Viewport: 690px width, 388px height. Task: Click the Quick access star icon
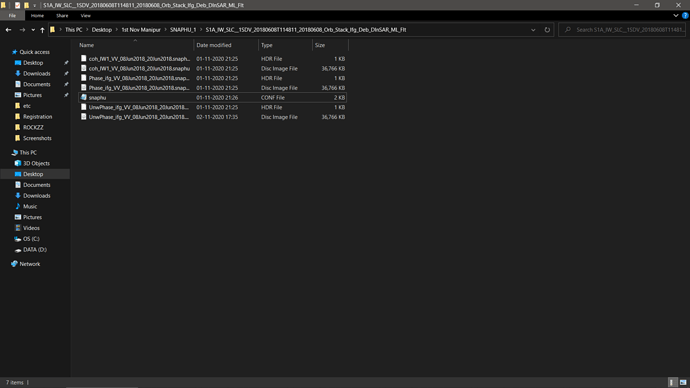[x=15, y=52]
